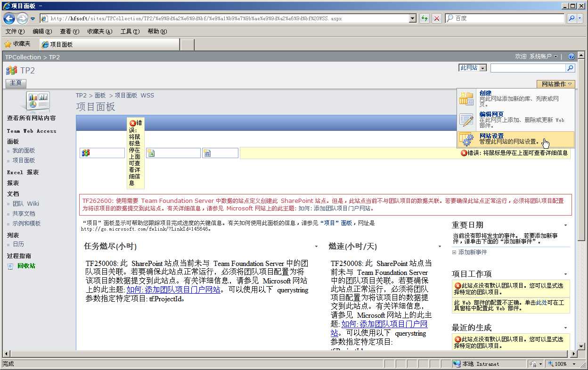Click the recycle bin icon in sidebar
Image resolution: width=588 pixels, height=370 pixels.
click(10, 266)
